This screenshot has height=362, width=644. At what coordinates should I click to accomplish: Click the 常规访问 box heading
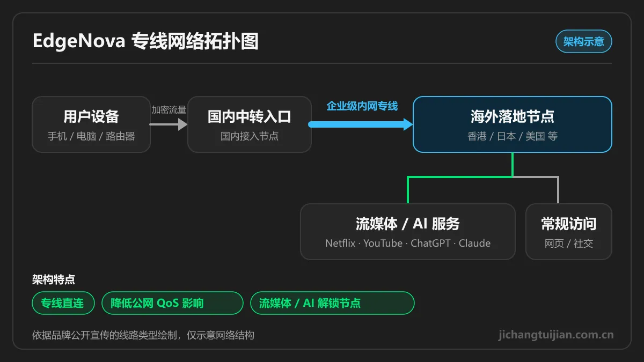(569, 224)
